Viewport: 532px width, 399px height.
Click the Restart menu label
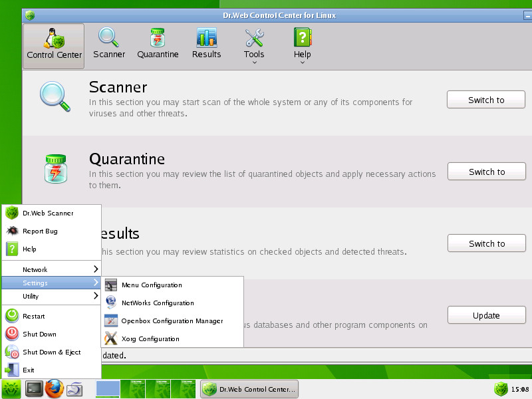click(x=34, y=317)
